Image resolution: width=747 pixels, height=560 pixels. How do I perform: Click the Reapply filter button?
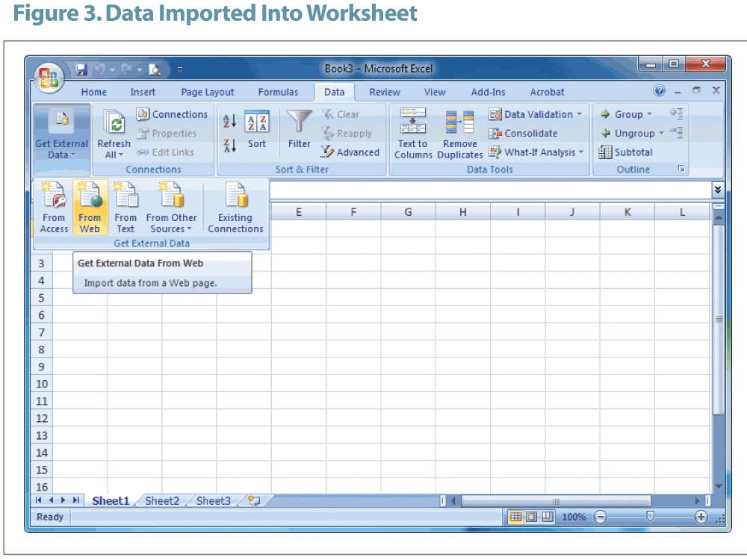[x=347, y=134]
